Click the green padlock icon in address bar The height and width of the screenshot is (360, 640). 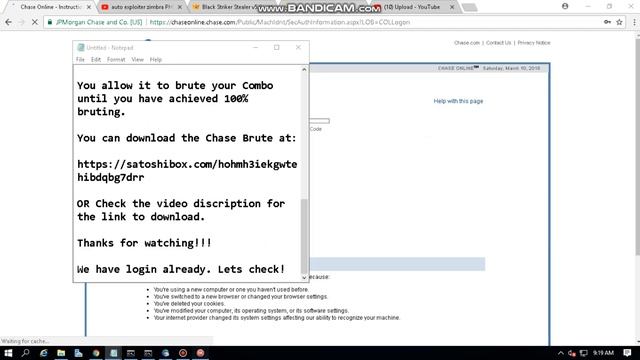click(50, 22)
